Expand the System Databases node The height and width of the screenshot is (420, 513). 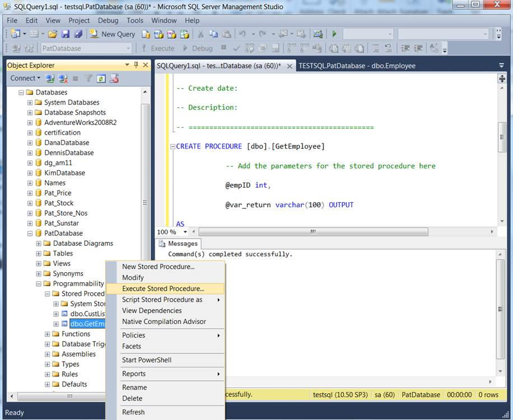30,102
